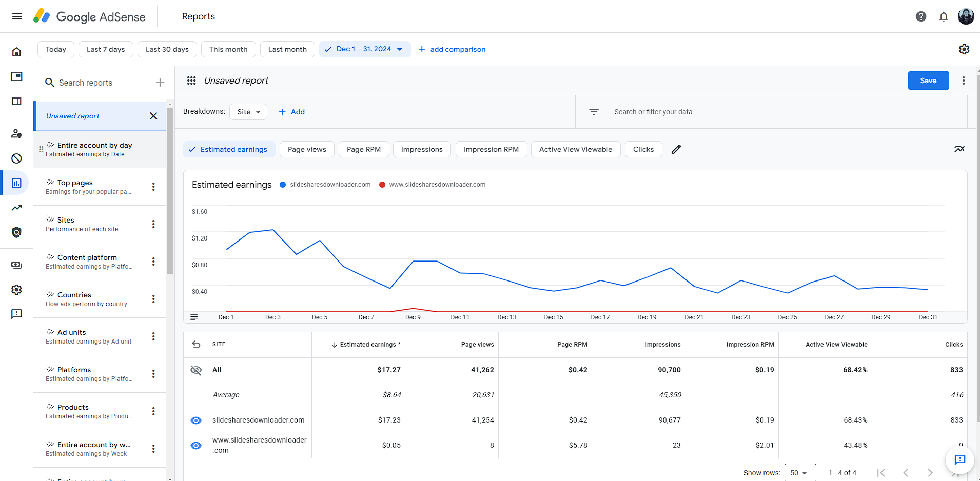Open floating feedback chat button

(959, 459)
